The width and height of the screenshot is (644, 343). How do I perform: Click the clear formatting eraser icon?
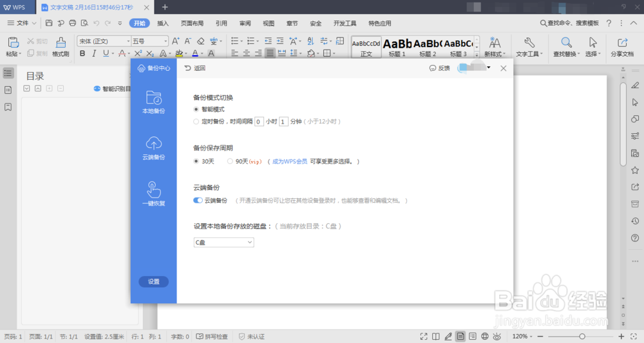tap(200, 41)
